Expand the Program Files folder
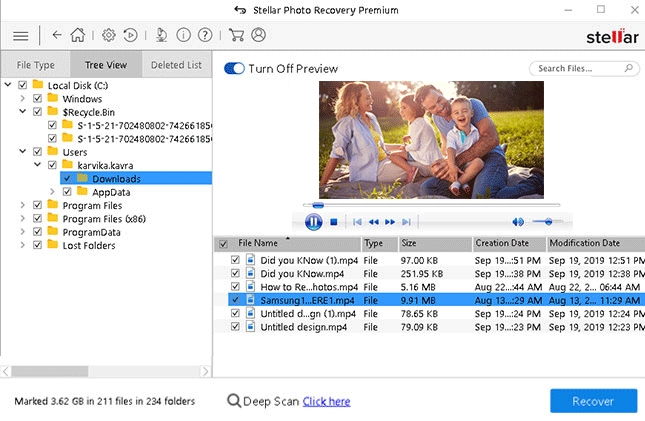The height and width of the screenshot is (421, 645). pyautogui.click(x=23, y=205)
